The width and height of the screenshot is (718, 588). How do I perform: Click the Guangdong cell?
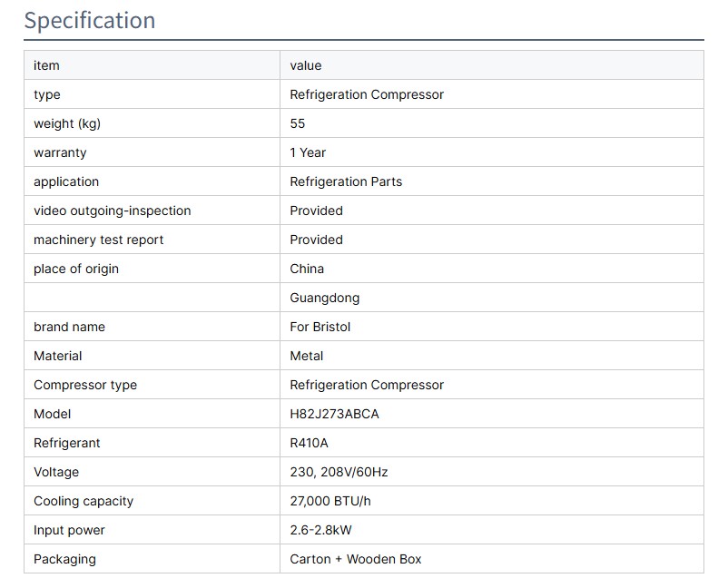click(x=324, y=298)
